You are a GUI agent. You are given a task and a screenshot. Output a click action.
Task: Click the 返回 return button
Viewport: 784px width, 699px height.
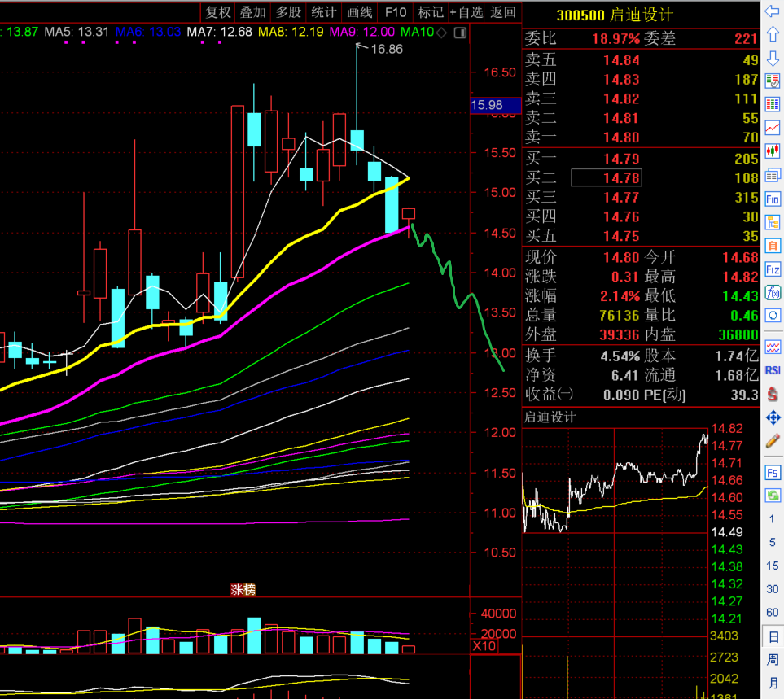[502, 12]
